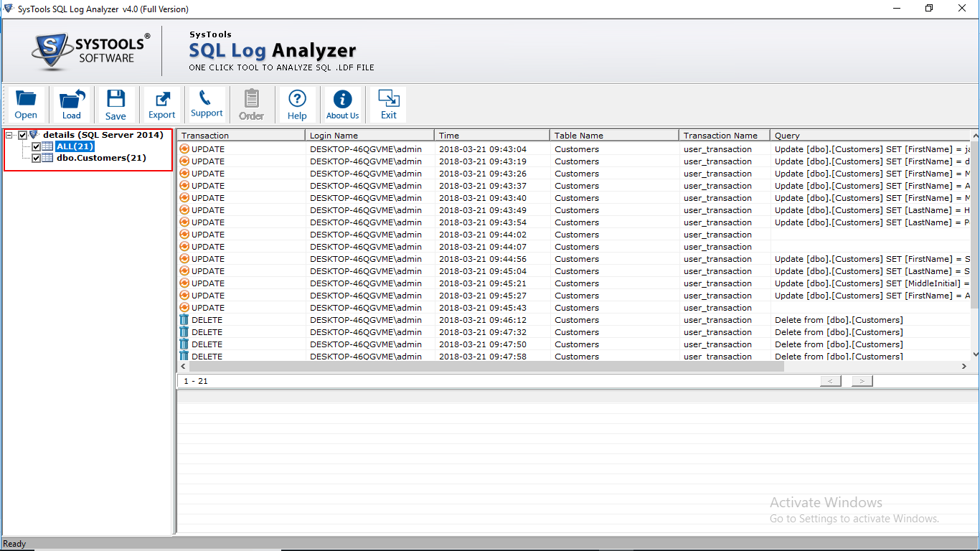Click the SysTools Software logo

click(x=91, y=51)
